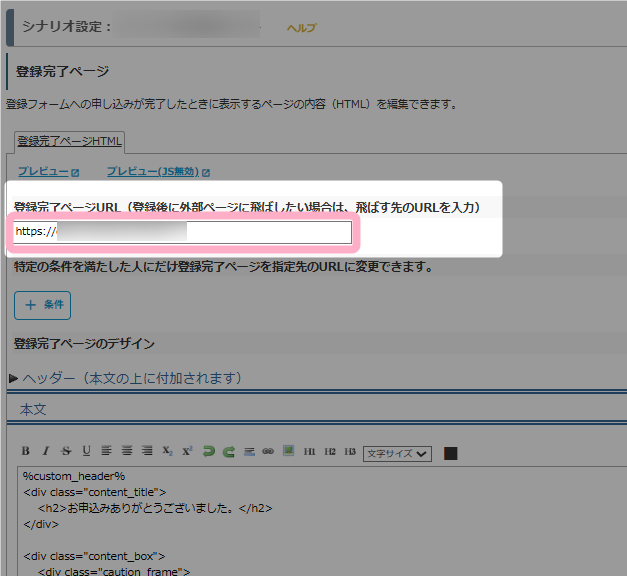Click the 登録完了ページURL input field
627x576 pixels.
click(x=183, y=232)
